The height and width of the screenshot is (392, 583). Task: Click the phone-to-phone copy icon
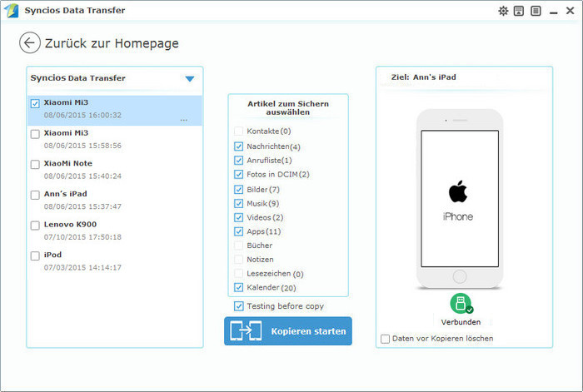246,330
